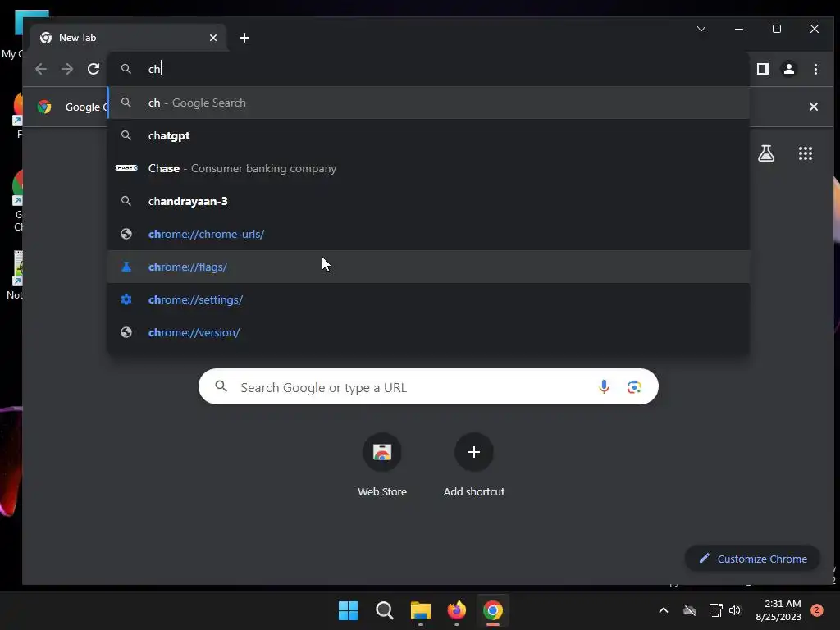The height and width of the screenshot is (630, 840).
Task: Select the chandrayaan-3 suggestion
Action: (428, 201)
